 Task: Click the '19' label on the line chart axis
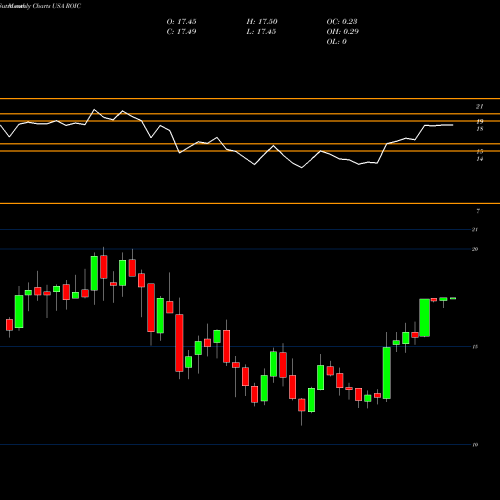pos(480,122)
